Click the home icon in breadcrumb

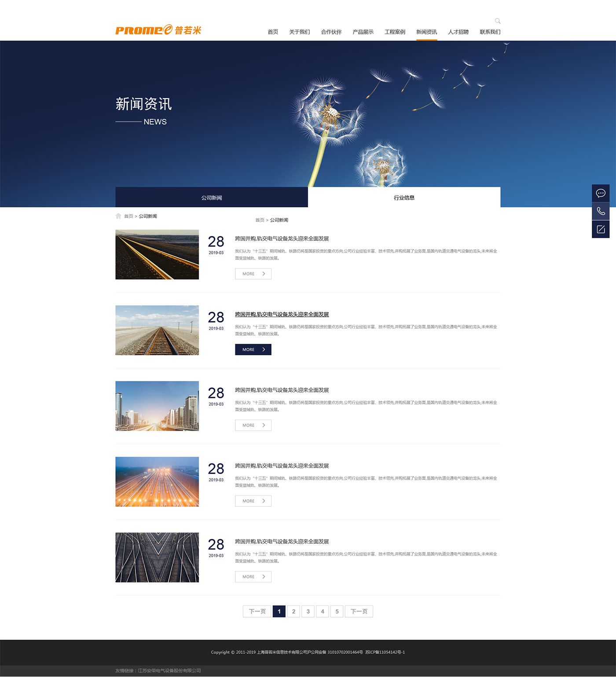point(118,216)
